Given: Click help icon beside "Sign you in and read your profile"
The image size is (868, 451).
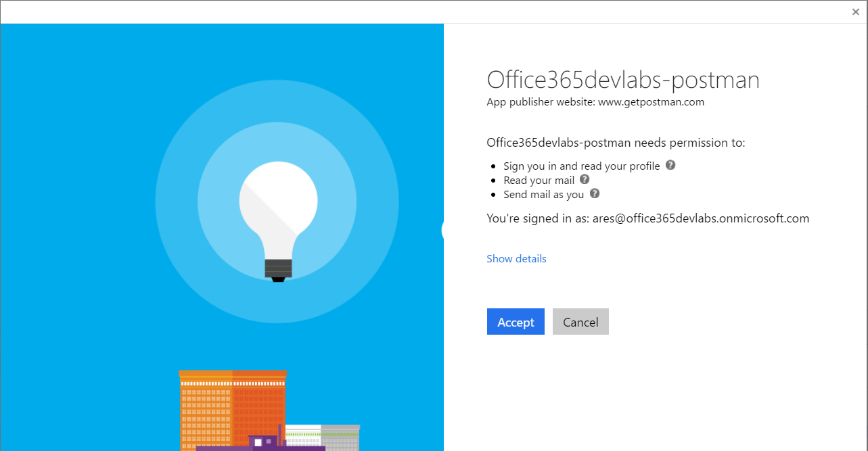Looking at the screenshot, I should click(x=670, y=165).
